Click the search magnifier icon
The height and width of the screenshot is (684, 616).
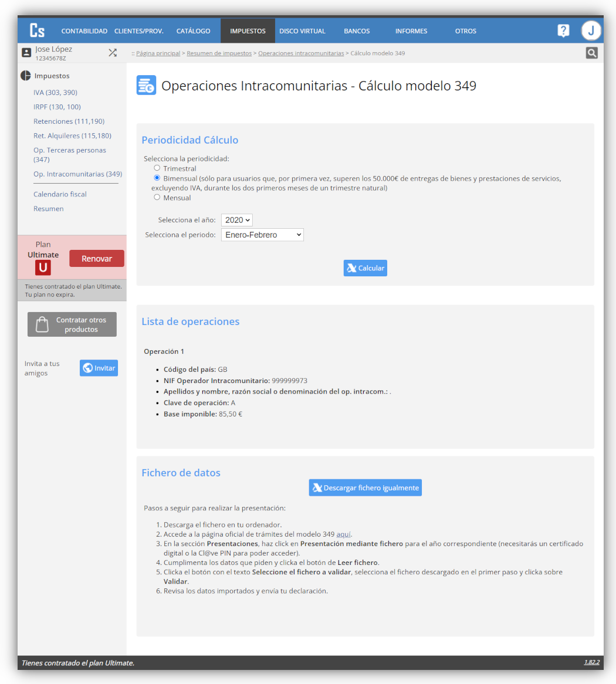point(591,53)
